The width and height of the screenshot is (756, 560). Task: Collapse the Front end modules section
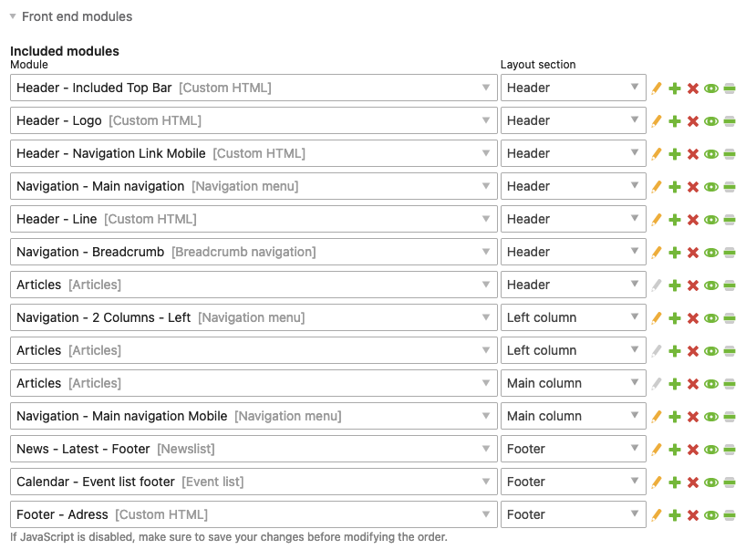(13, 16)
